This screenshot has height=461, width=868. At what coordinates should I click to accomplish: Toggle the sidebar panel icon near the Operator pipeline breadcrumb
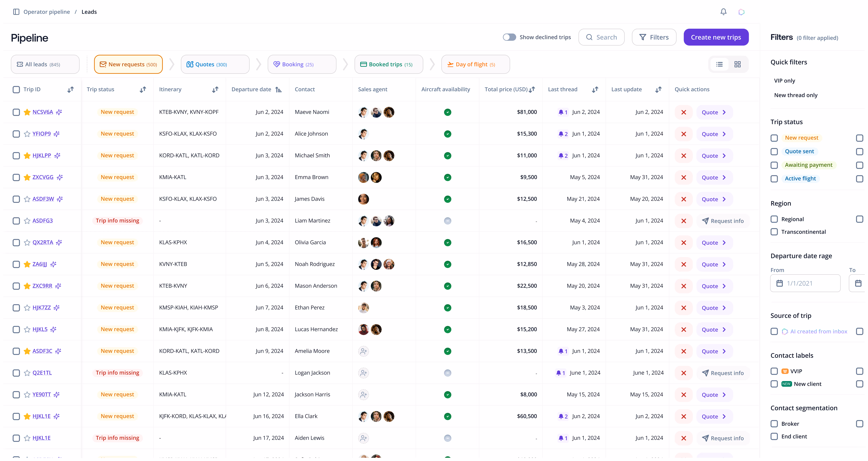click(16, 12)
